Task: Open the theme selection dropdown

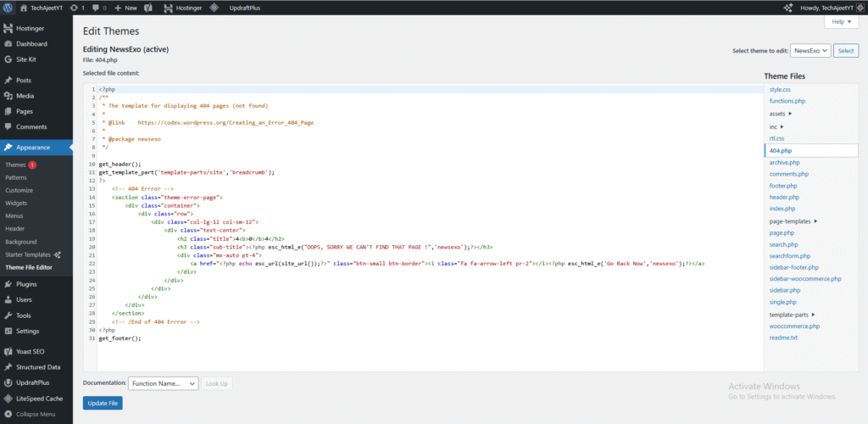Action: [810, 51]
